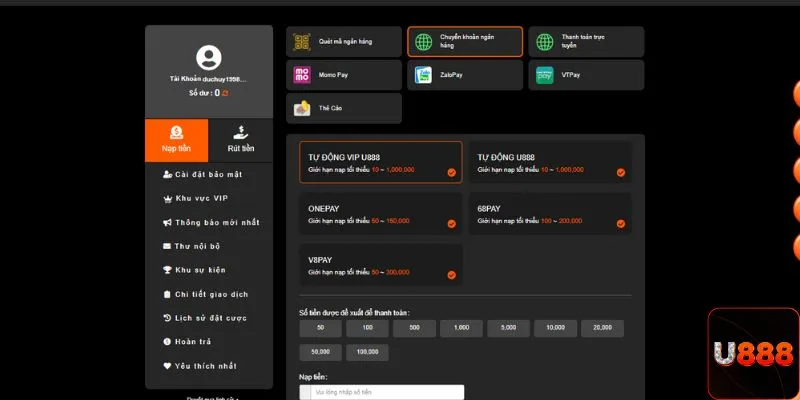This screenshot has width=800, height=400.
Task: Click the heart icon beside Yêu thích nhất
Action: click(167, 366)
